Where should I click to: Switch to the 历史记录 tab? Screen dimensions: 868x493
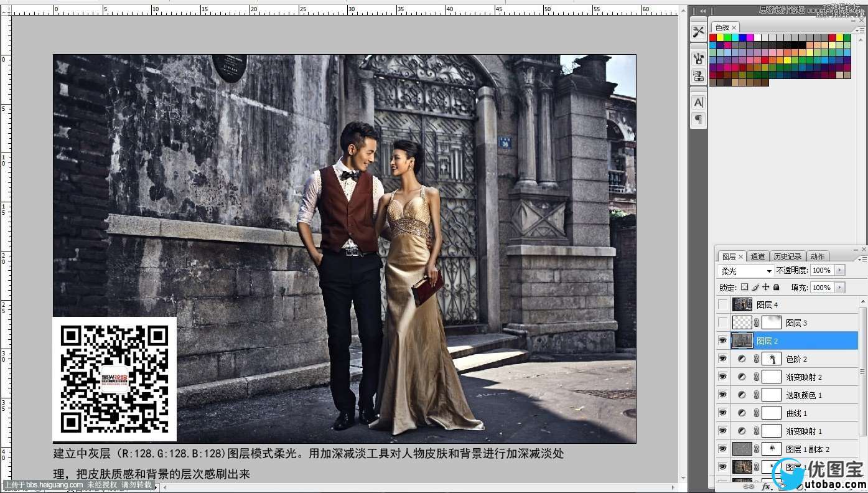[787, 256]
